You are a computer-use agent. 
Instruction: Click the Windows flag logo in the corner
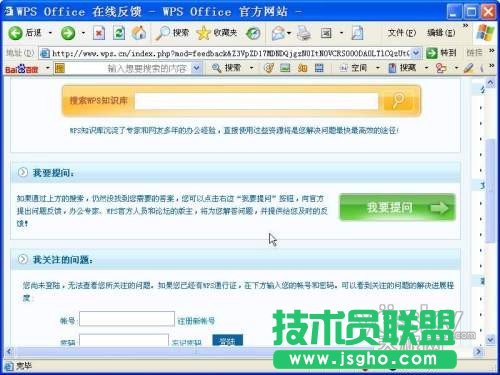[485, 33]
